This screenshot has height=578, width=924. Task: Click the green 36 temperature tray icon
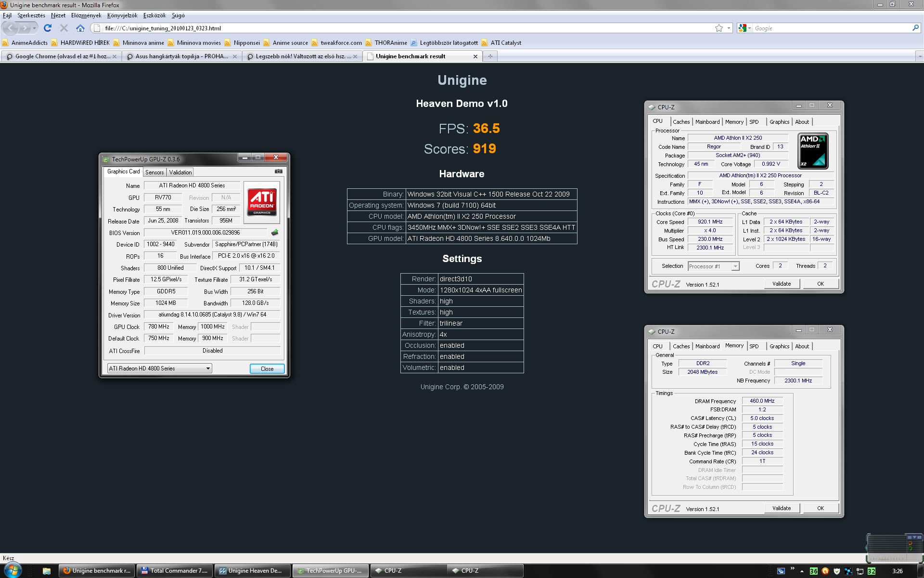pyautogui.click(x=814, y=571)
